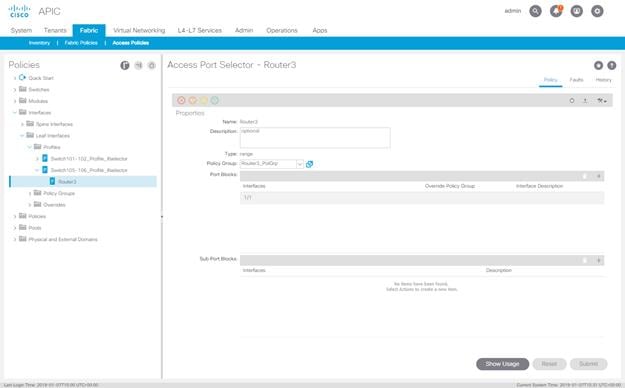
Task: Collapse the Leaf Interfaces node
Action: point(22,136)
